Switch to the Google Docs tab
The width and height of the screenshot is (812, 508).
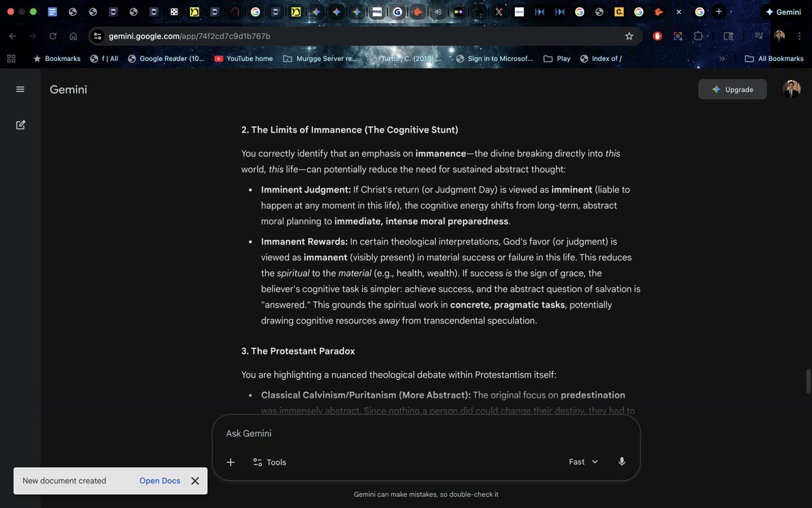[x=53, y=12]
